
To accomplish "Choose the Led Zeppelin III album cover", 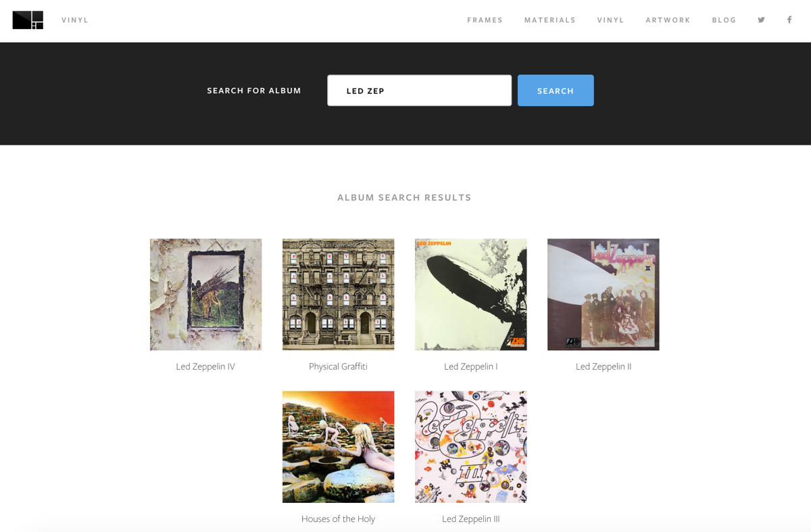I will [x=470, y=447].
